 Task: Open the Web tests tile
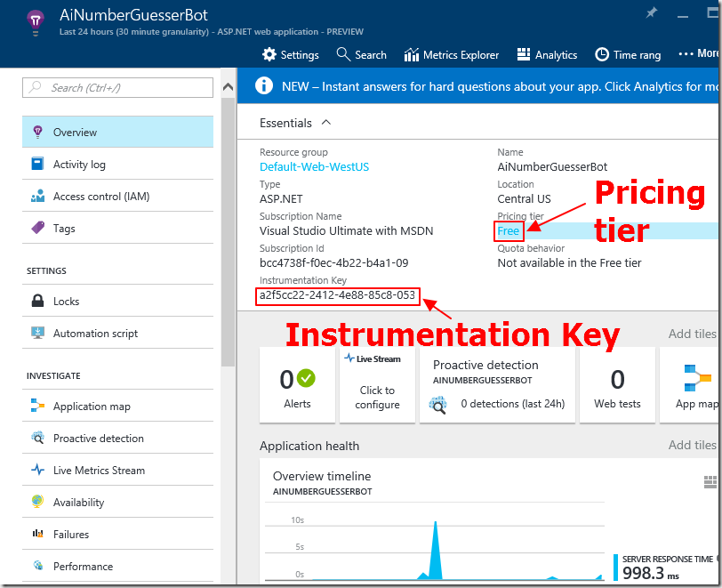[617, 385]
